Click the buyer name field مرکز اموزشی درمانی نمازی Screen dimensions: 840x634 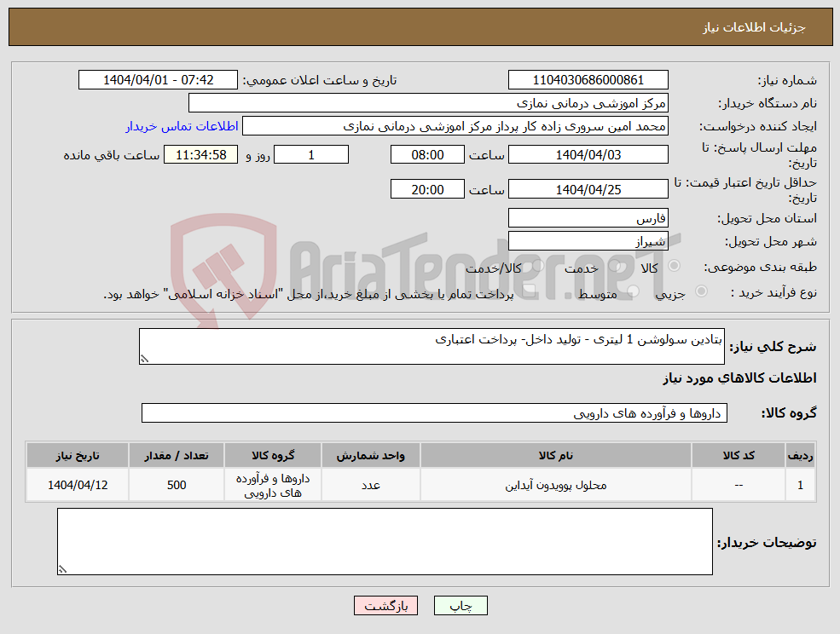[x=429, y=103]
